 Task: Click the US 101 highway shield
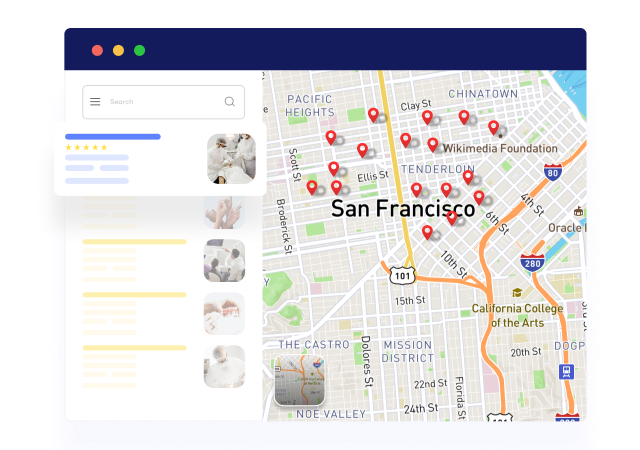point(402,276)
